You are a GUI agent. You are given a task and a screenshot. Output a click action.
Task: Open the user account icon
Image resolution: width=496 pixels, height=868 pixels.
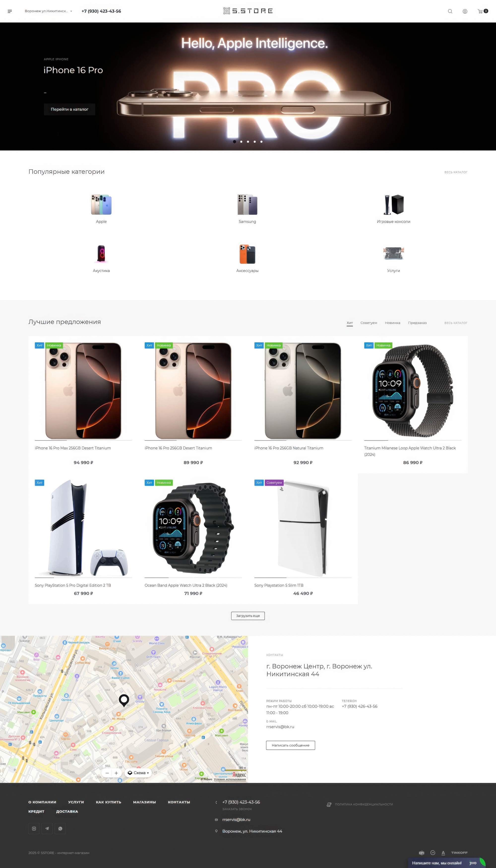(465, 11)
